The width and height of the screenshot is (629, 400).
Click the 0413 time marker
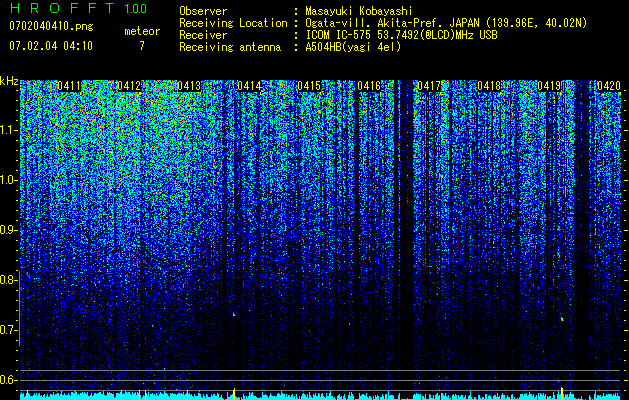click(x=189, y=86)
